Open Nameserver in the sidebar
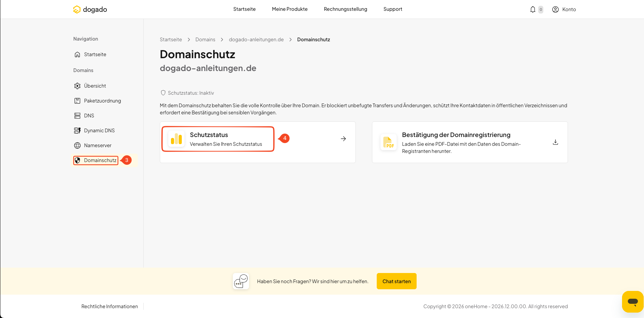 (98, 145)
